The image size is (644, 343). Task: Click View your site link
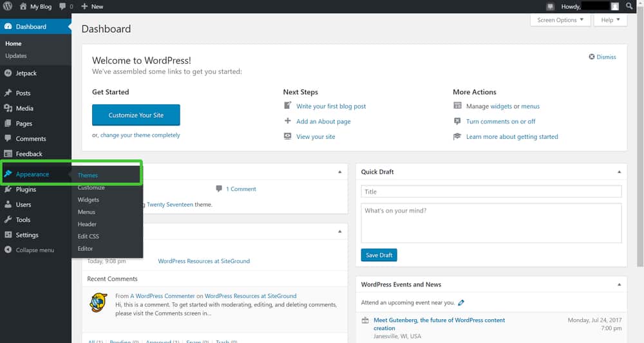[x=316, y=136]
